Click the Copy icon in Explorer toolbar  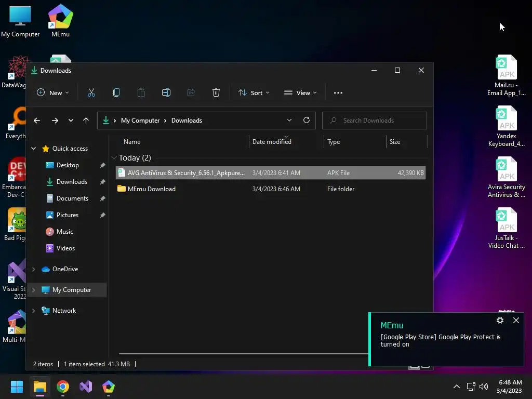coord(116,92)
